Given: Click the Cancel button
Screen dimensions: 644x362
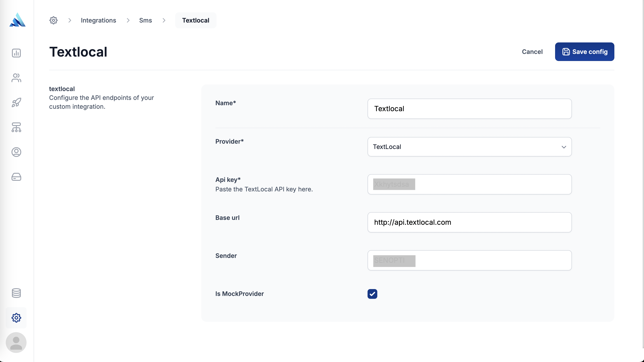Looking at the screenshot, I should tap(532, 52).
